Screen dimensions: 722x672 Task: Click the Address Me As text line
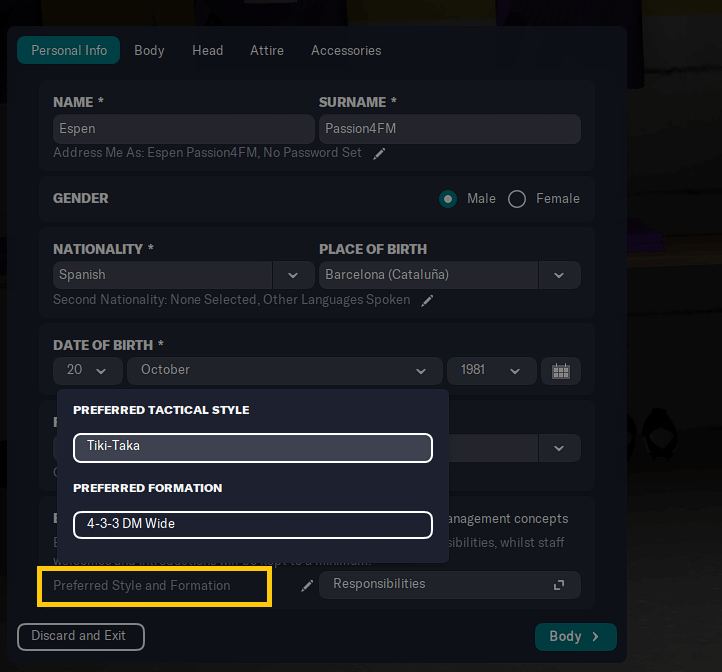tap(207, 153)
